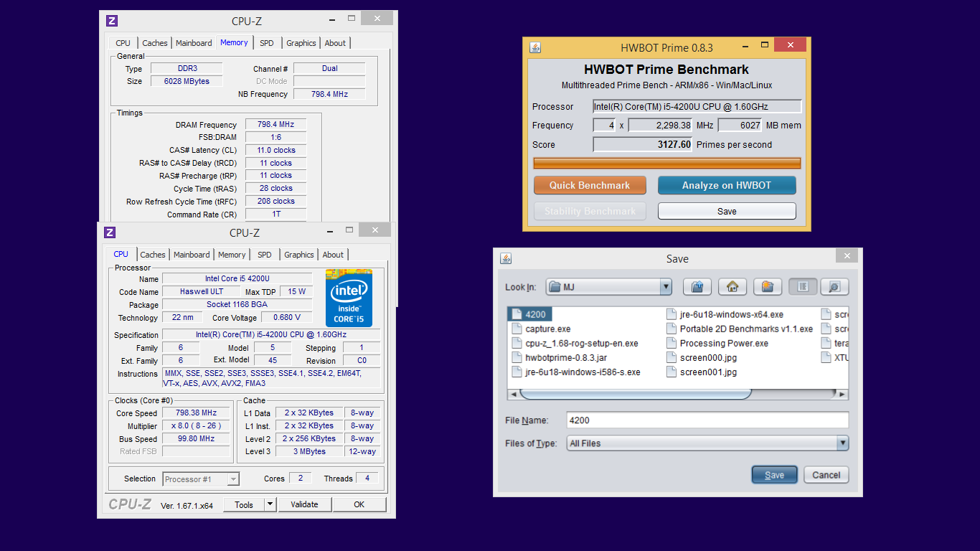This screenshot has height=551, width=980.
Task: Click the Multiplier x 8.0 ( 8 - 26 ) value
Action: pos(196,425)
